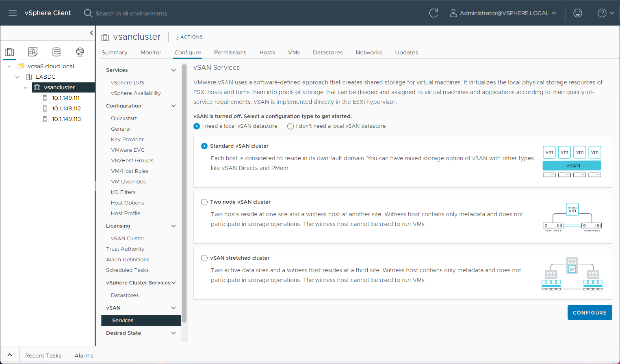Switch to the Monitor tab
620x364 pixels.
(151, 52)
